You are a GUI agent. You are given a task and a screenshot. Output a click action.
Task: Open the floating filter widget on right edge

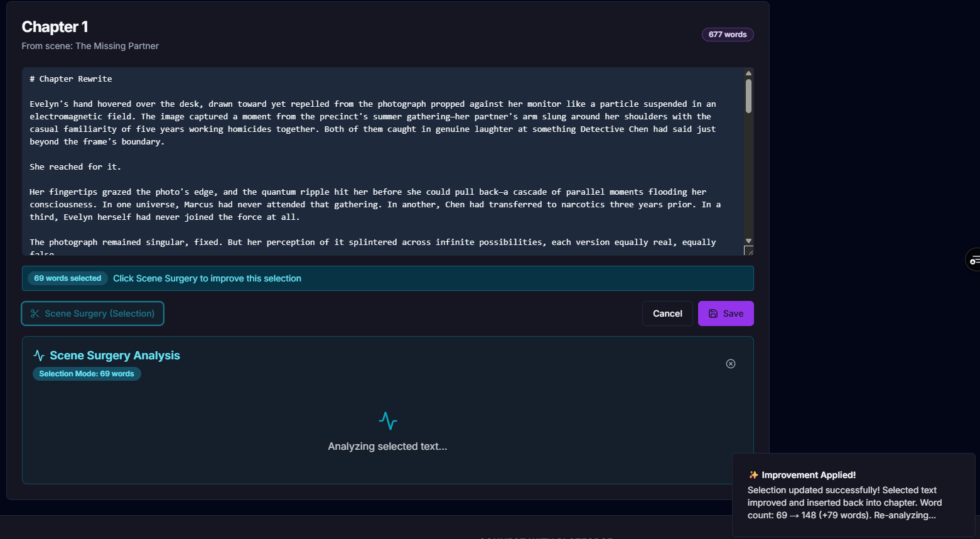tap(974, 259)
